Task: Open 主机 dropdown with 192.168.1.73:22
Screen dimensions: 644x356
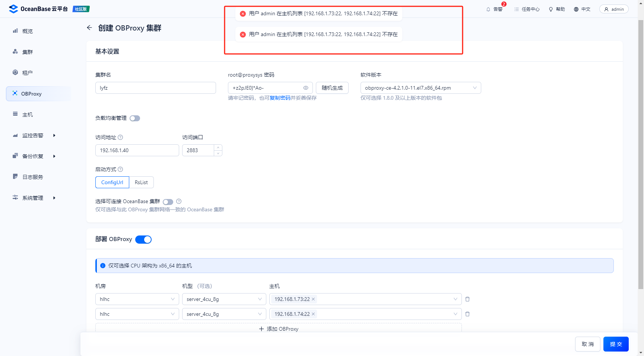Action: tap(365, 299)
